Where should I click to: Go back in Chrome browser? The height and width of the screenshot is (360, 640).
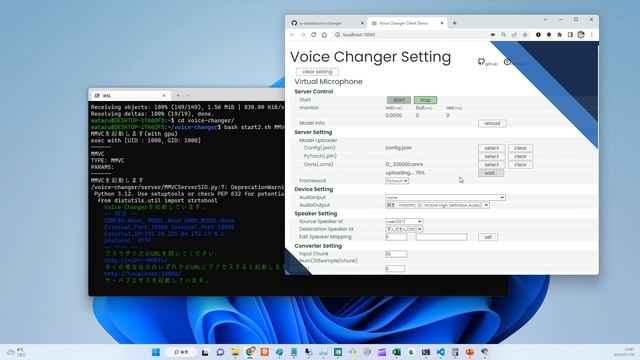tap(292, 35)
